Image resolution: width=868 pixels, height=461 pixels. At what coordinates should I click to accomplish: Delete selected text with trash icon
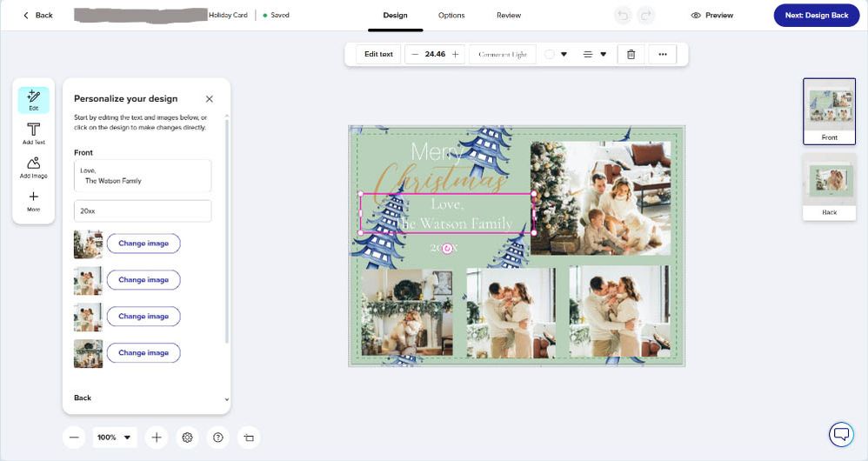tap(631, 54)
